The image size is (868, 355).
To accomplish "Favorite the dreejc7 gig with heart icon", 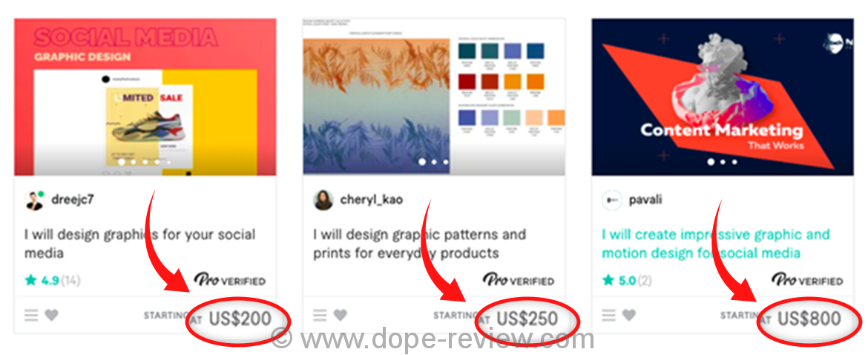I will 51,315.
